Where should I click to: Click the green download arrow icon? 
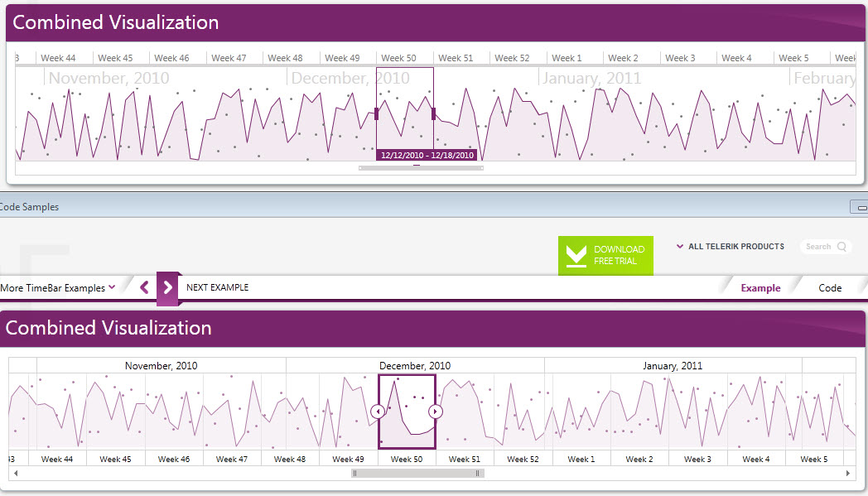pos(576,255)
